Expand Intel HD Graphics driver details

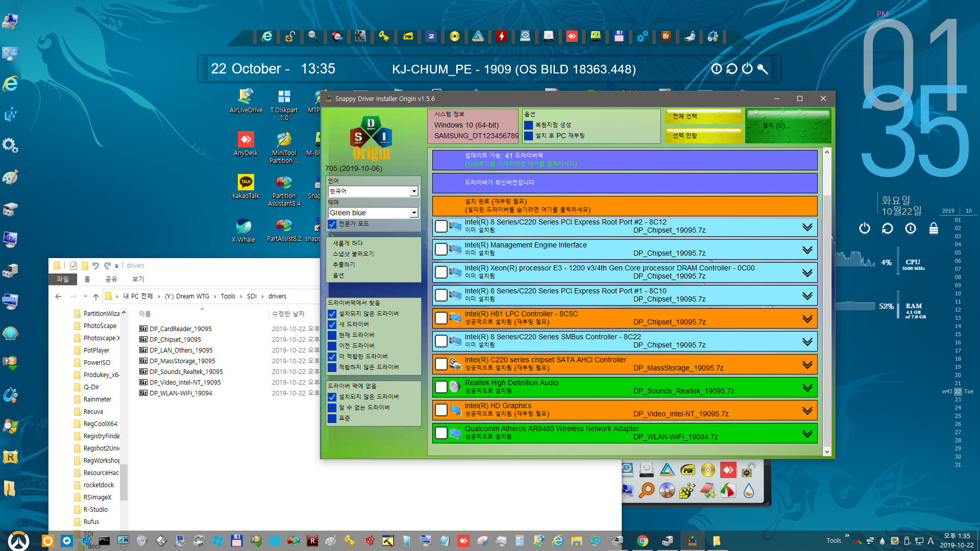[807, 411]
